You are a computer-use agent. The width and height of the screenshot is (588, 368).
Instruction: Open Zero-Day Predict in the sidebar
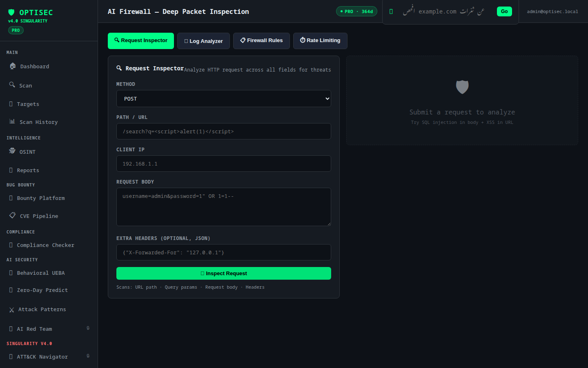49,290
